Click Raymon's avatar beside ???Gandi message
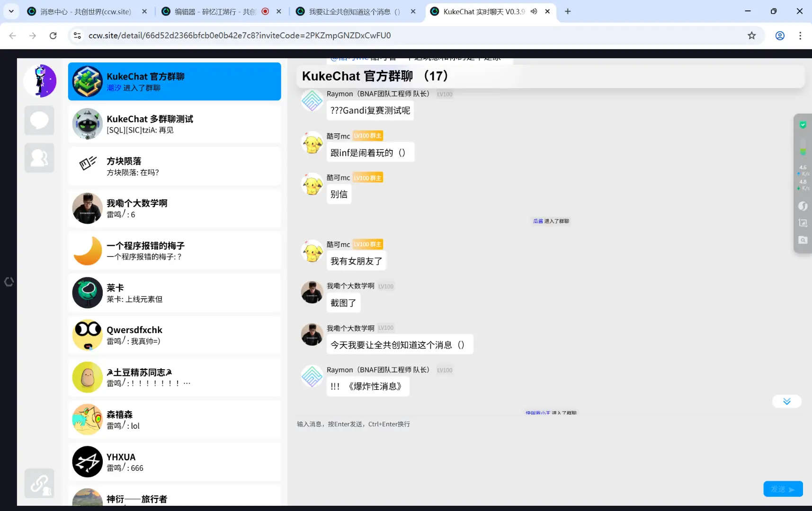The image size is (812, 511). pyautogui.click(x=312, y=100)
